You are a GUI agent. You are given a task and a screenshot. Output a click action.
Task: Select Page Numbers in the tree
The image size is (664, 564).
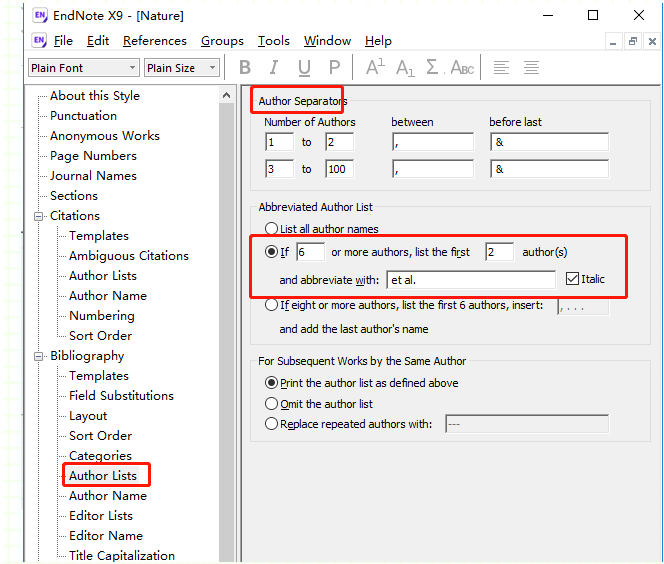click(93, 155)
